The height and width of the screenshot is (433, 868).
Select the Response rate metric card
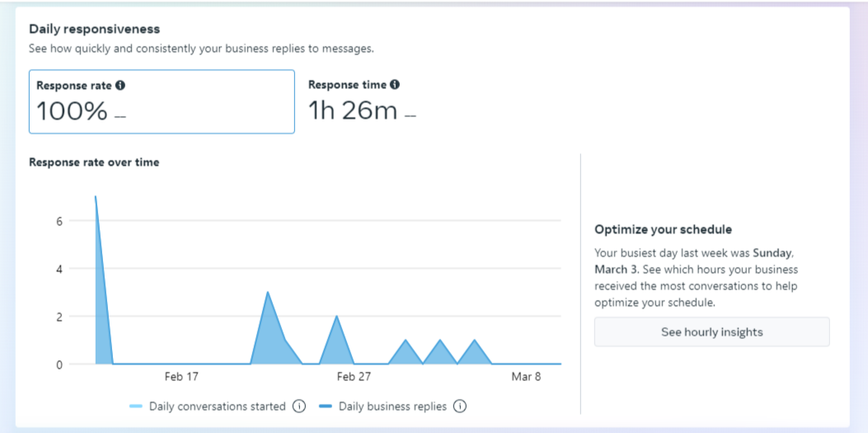[x=162, y=101]
